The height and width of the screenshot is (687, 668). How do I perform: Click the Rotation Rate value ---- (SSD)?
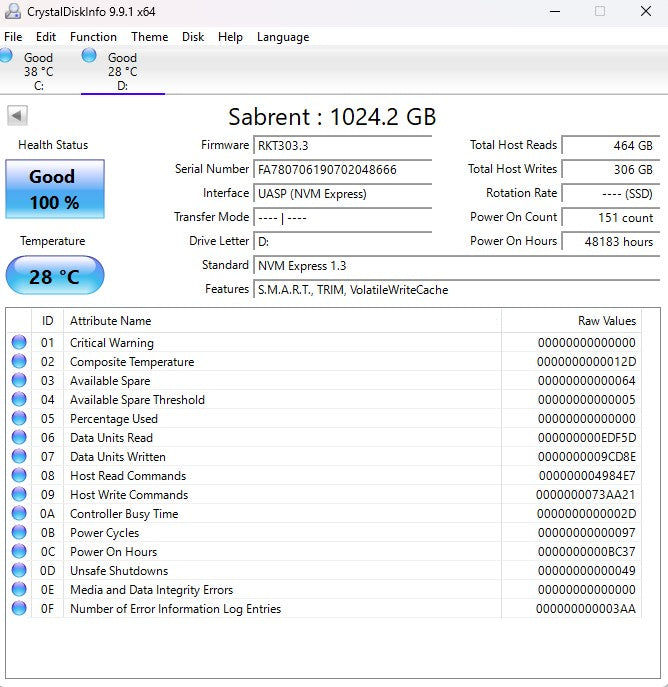pyautogui.click(x=611, y=193)
